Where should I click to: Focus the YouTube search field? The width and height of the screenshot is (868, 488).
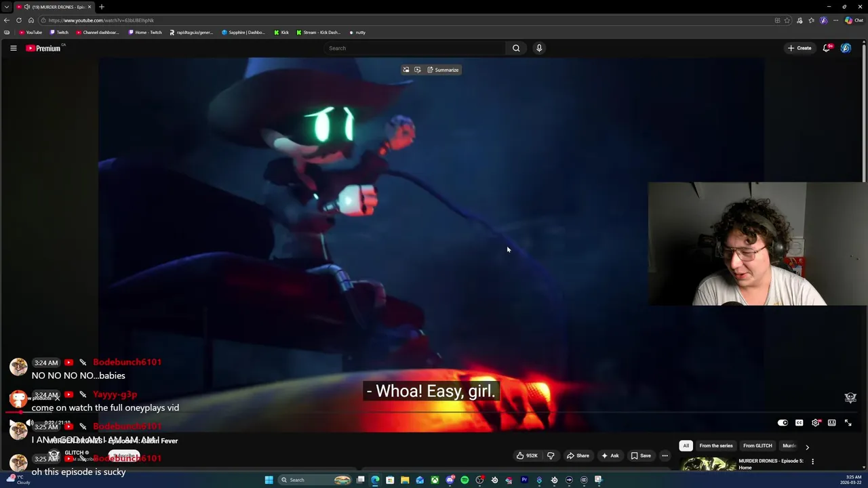(415, 48)
